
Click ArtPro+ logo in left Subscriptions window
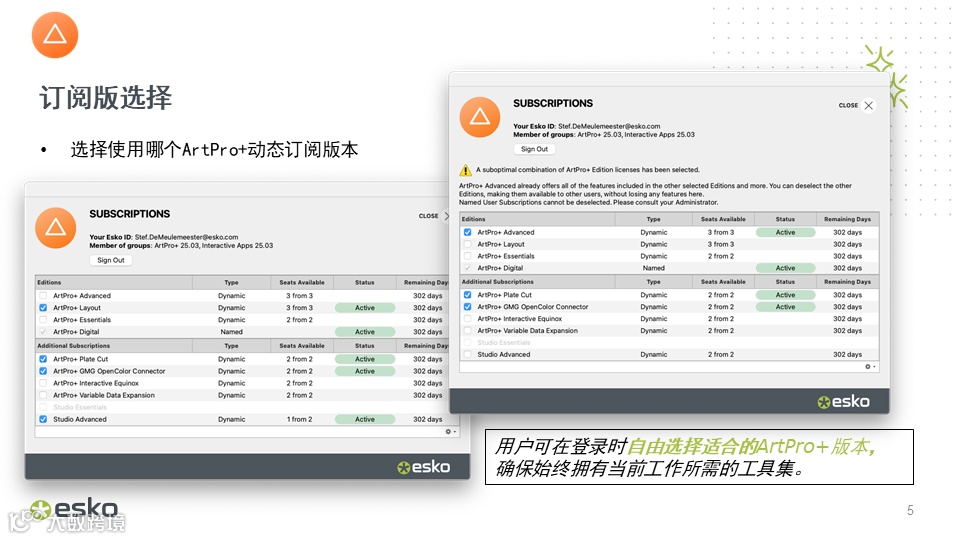pos(56,228)
